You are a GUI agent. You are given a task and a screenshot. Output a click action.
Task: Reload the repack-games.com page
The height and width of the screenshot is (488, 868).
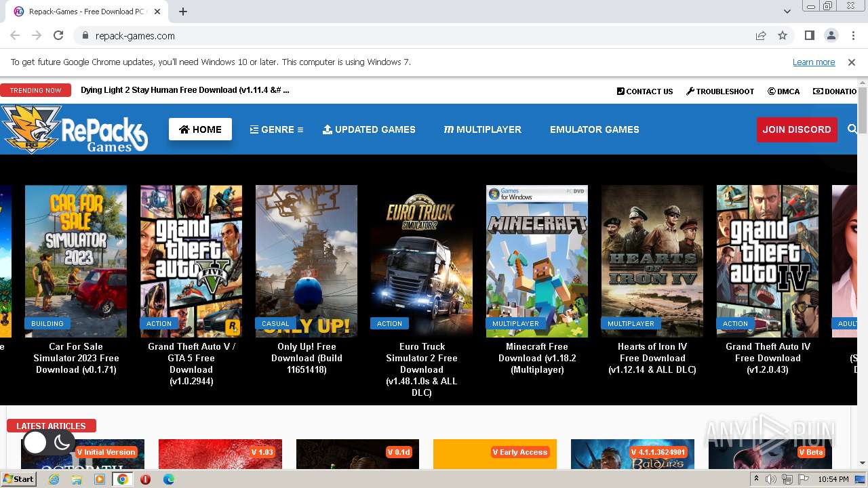pos(58,36)
